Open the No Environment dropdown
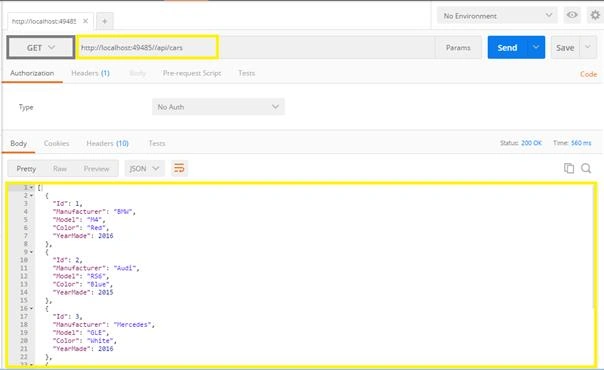Image resolution: width=604 pixels, height=370 pixels. (497, 16)
